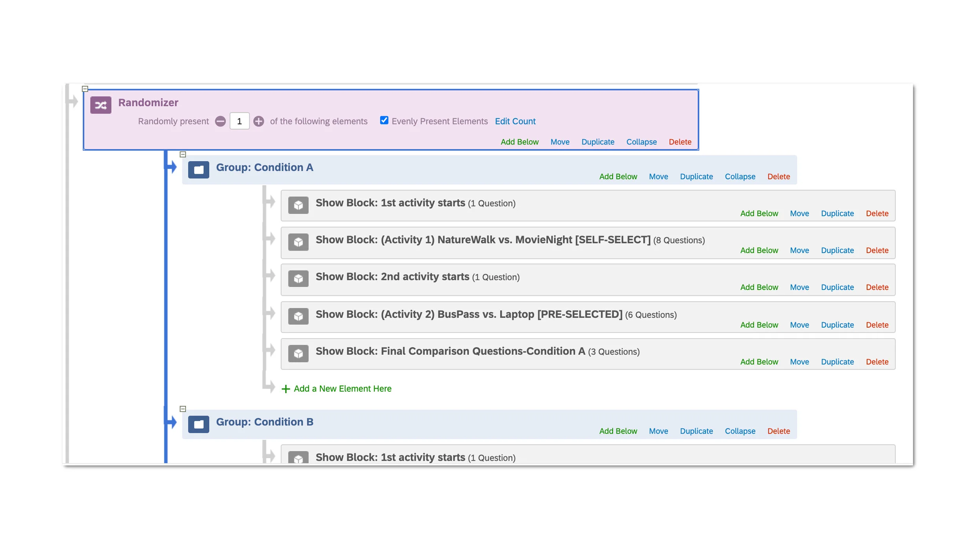Uncheck Evenly Present Elements checkbox
The width and height of the screenshot is (980, 543).
coord(384,120)
